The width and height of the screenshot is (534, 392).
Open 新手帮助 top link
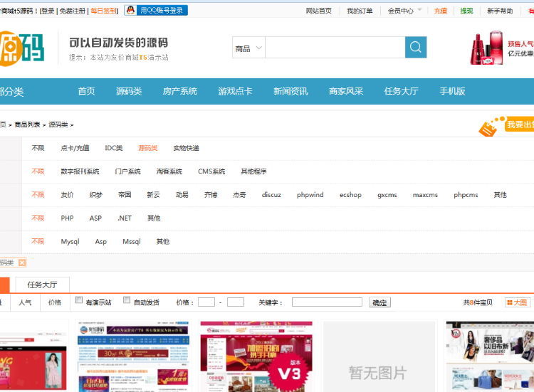(x=500, y=11)
